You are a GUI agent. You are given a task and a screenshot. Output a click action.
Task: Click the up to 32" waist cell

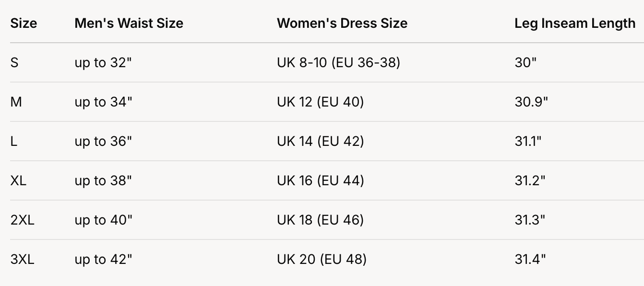tap(103, 62)
